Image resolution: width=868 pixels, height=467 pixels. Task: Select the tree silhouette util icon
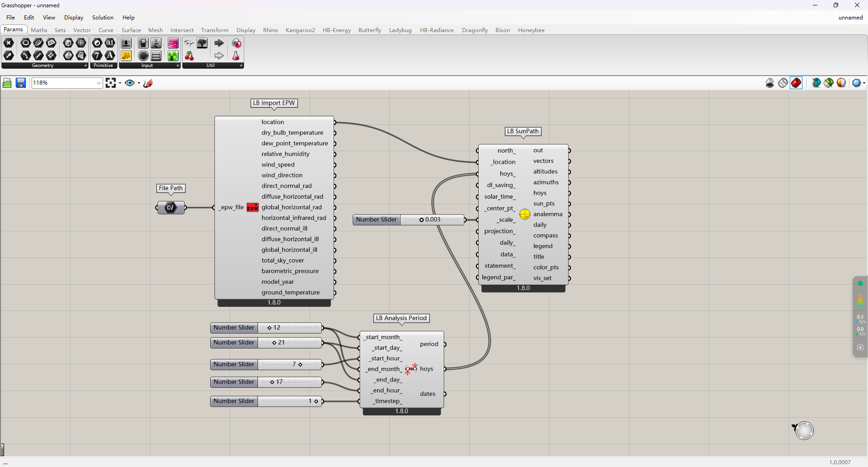pyautogui.click(x=202, y=43)
